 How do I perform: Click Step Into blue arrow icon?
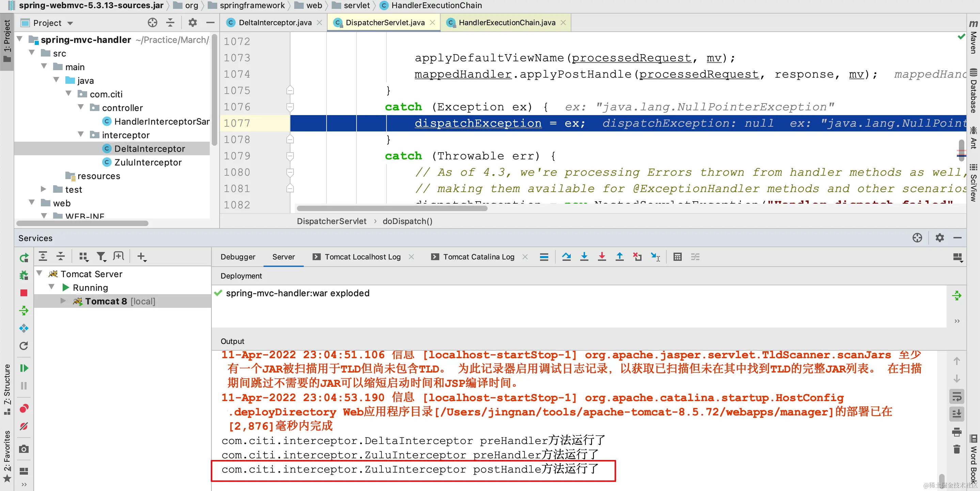pyautogui.click(x=584, y=257)
